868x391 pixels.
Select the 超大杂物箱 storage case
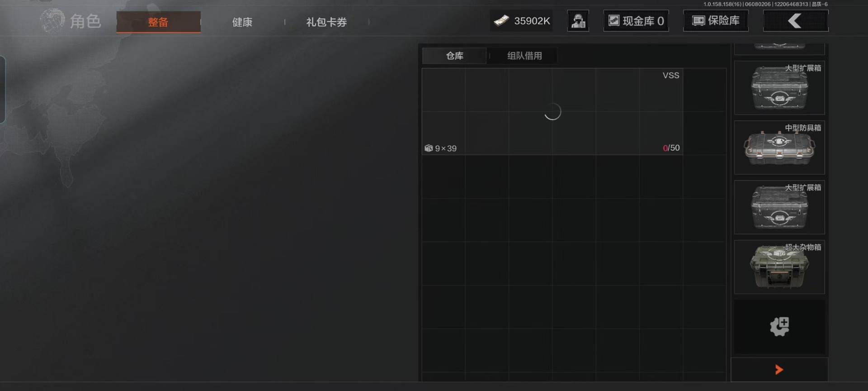[x=779, y=267]
